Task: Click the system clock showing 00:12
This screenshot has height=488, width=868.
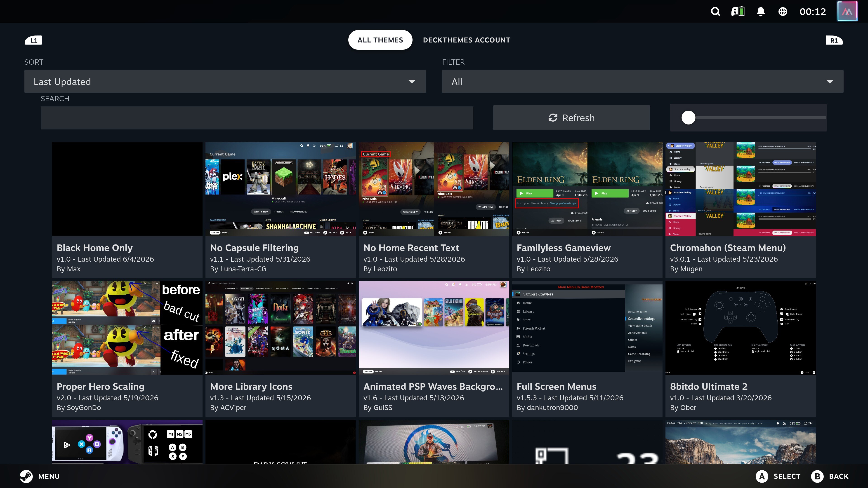Action: (x=813, y=12)
